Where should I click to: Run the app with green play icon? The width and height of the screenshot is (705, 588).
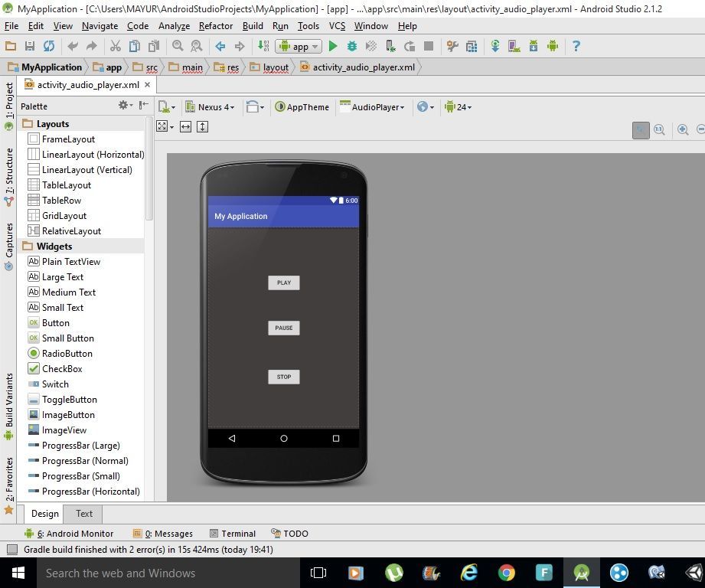tap(333, 46)
